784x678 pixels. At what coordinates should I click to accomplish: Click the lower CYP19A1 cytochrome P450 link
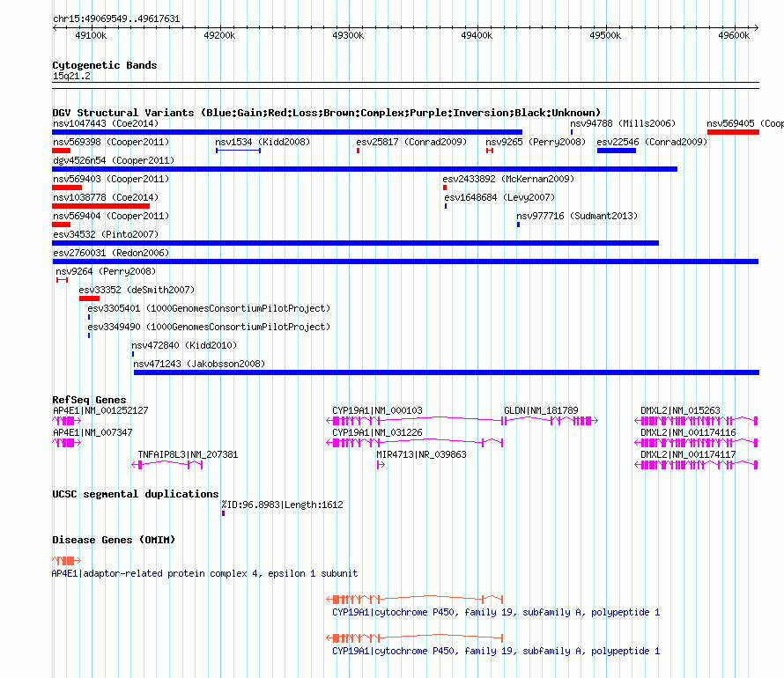point(496,651)
